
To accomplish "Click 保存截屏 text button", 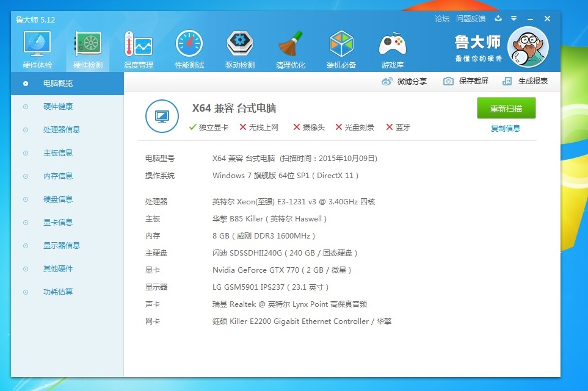I will click(x=474, y=81).
